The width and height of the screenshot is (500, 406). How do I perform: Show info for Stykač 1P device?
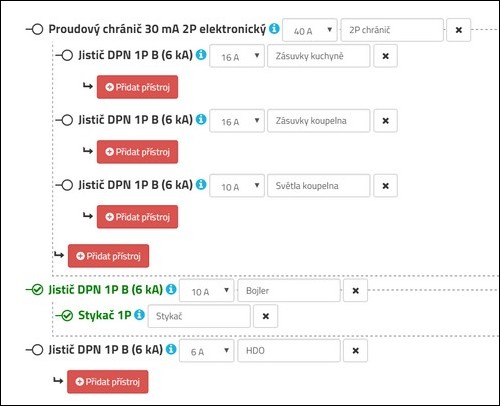tap(139, 314)
